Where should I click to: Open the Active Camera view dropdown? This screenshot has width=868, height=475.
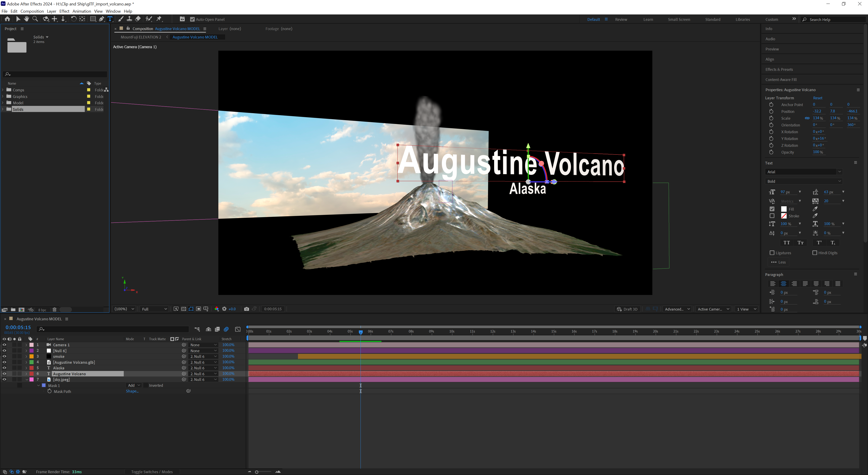713,309
